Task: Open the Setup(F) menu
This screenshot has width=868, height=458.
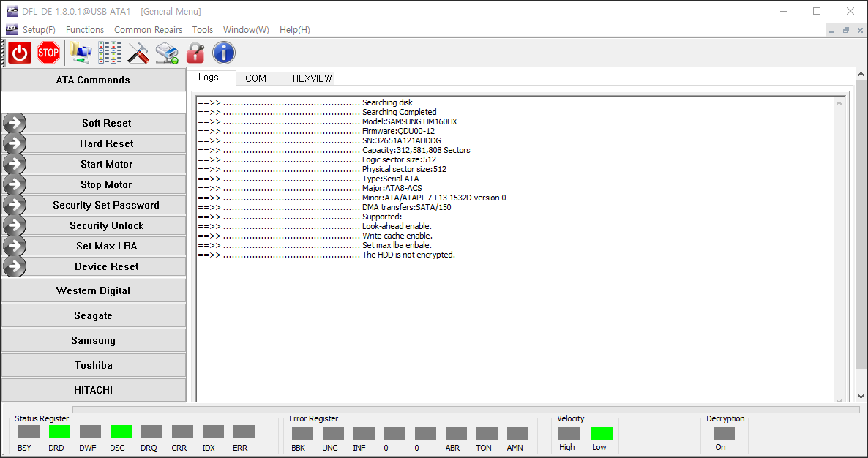Action: click(39, 30)
